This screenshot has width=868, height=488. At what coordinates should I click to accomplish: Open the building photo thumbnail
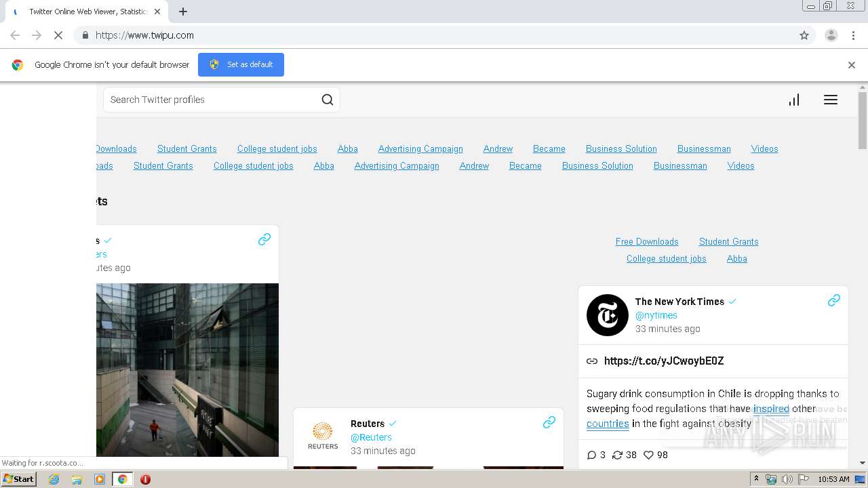(187, 369)
